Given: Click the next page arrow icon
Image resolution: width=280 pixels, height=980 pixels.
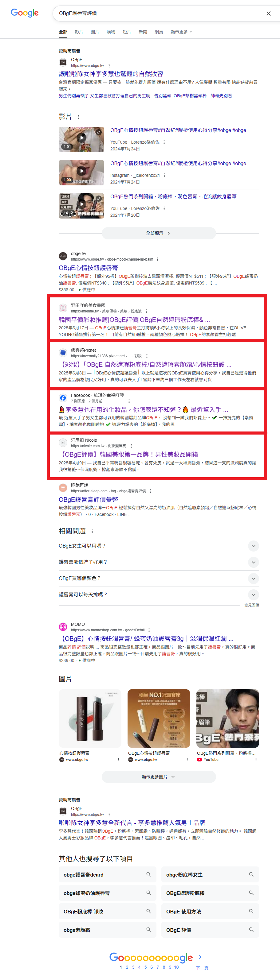Looking at the screenshot, I should (x=200, y=957).
